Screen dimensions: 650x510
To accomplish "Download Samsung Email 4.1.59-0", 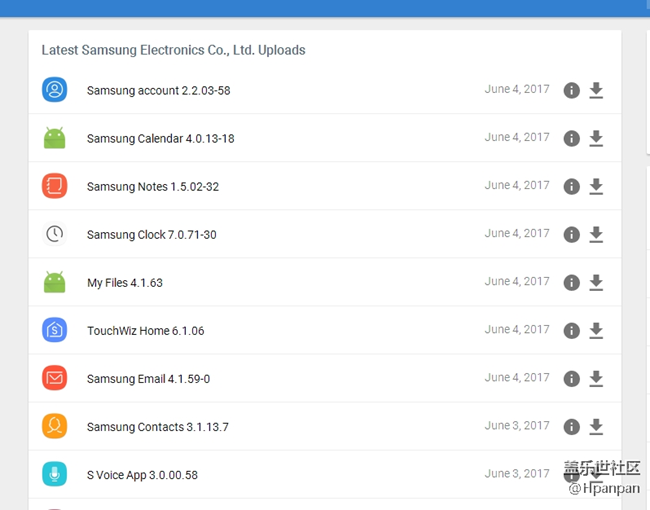I will [596, 379].
